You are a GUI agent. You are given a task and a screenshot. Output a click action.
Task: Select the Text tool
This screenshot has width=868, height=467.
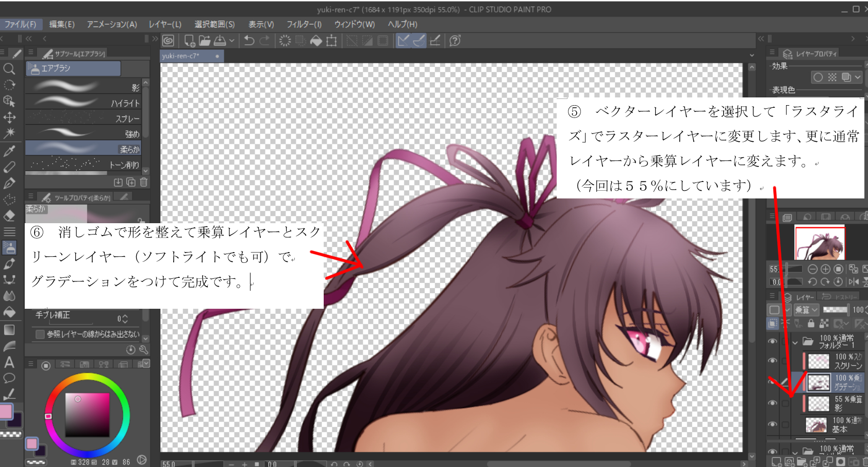9,362
